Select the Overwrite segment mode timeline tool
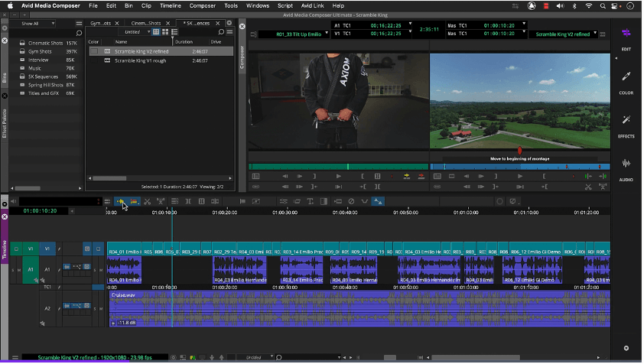This screenshot has width=644, height=364. tap(134, 202)
